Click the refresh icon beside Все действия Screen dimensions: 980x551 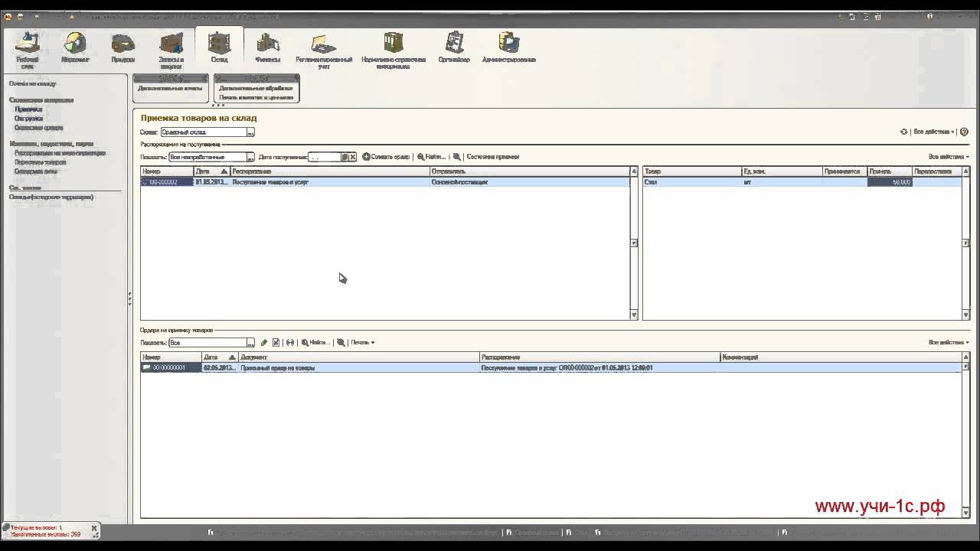point(904,132)
